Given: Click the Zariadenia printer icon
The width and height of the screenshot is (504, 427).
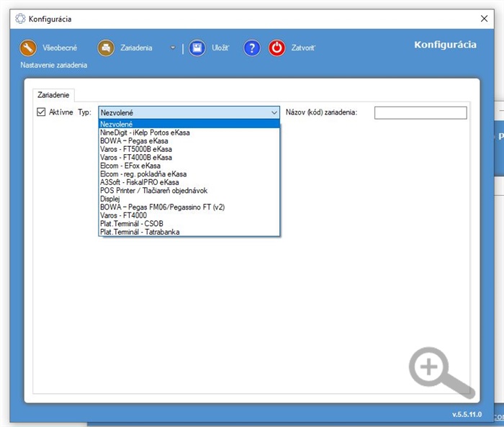Looking at the screenshot, I should click(106, 48).
